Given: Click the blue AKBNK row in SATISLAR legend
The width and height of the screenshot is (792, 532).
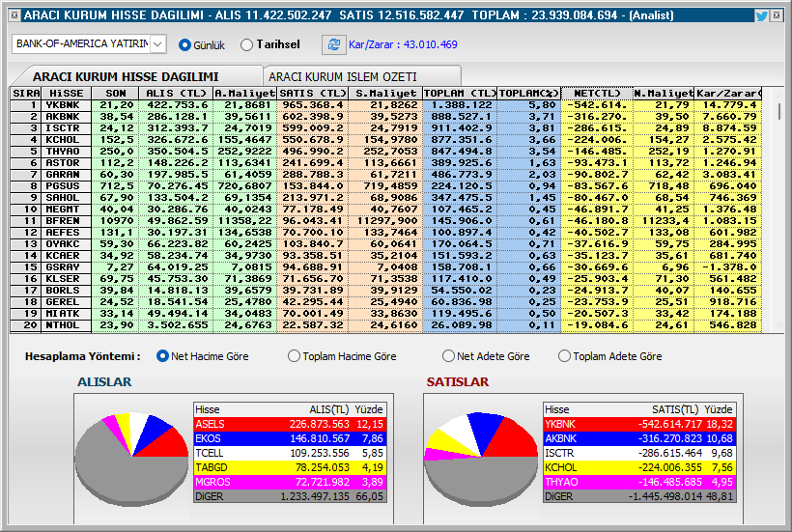Looking at the screenshot, I should point(639,438).
